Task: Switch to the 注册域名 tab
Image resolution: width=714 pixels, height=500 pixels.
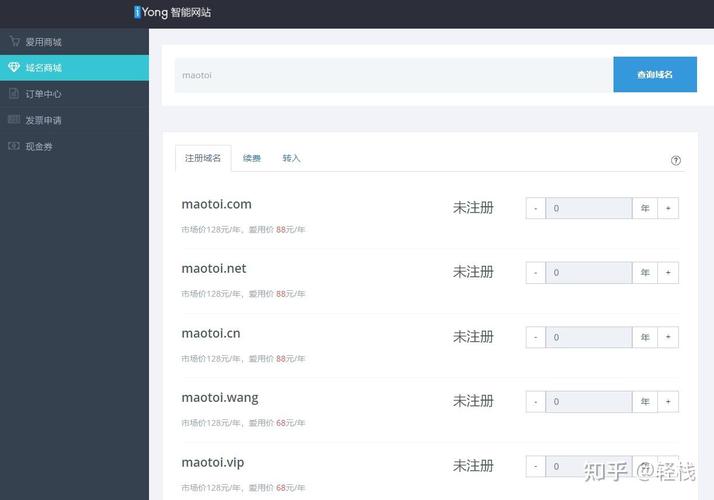Action: [x=203, y=158]
